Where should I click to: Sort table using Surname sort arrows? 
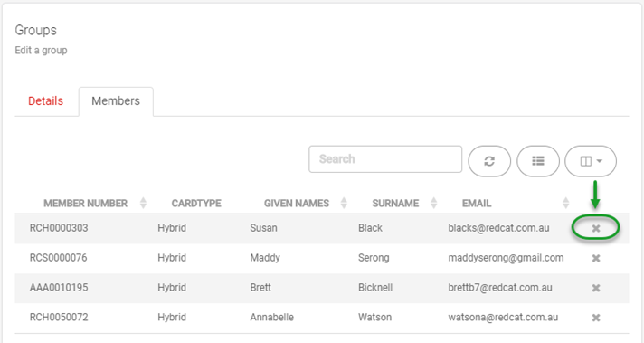point(434,203)
